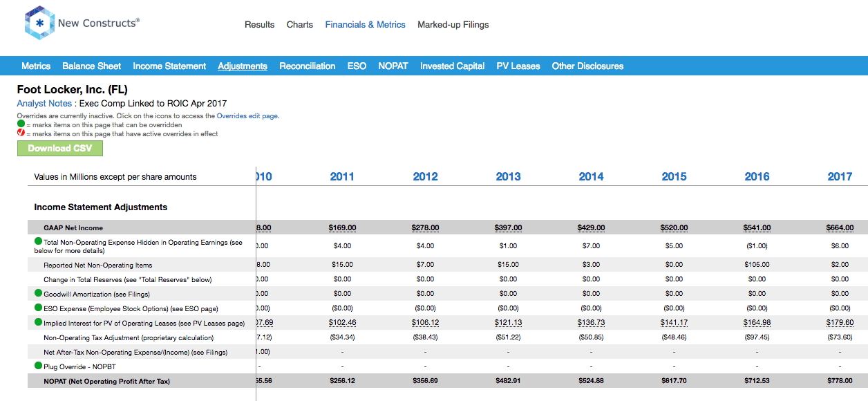Click 2012 Non-Operating Tax Adjustment ($38.43)
Screen dimensions: 868x401
point(425,337)
